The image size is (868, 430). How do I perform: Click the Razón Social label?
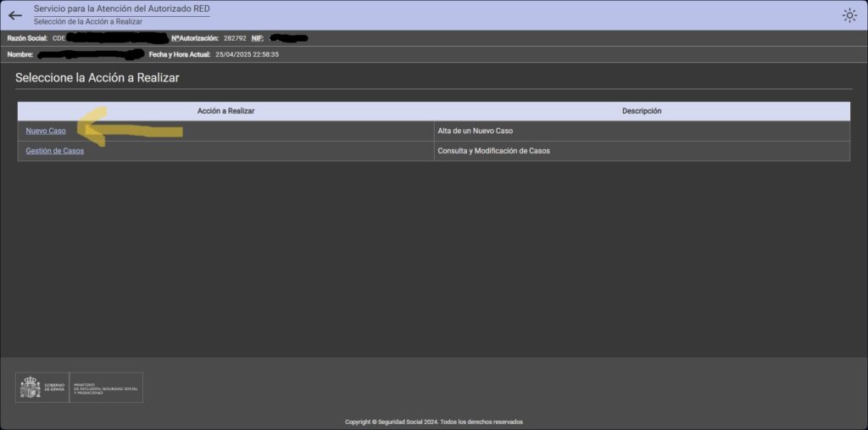pos(27,38)
